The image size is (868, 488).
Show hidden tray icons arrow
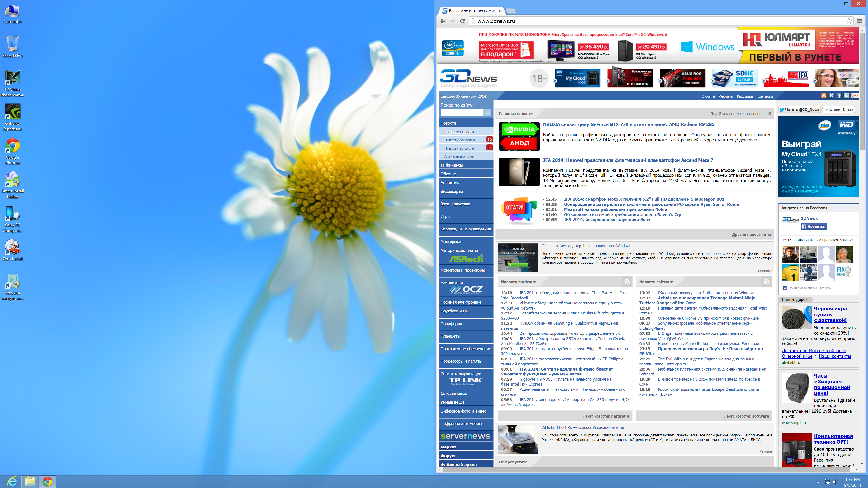coord(818,482)
